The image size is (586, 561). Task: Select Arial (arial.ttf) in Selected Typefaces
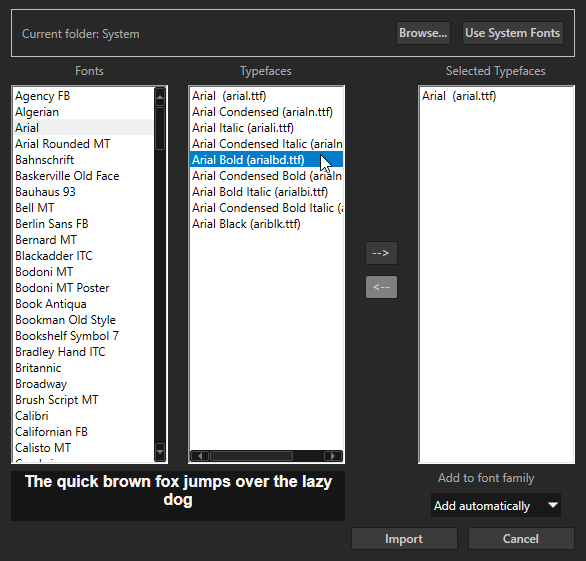[496, 96]
